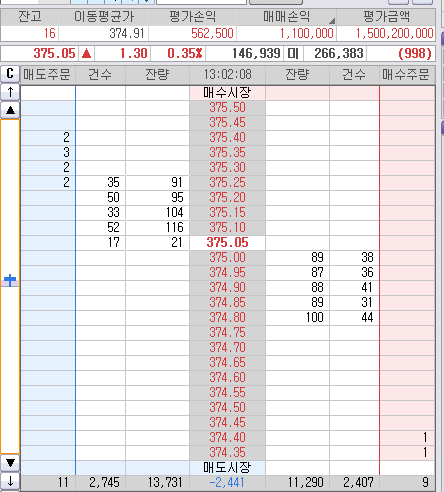This screenshot has width=444, height=492.
Task: Click the 평가손익 value 562,500
Action: (x=193, y=33)
